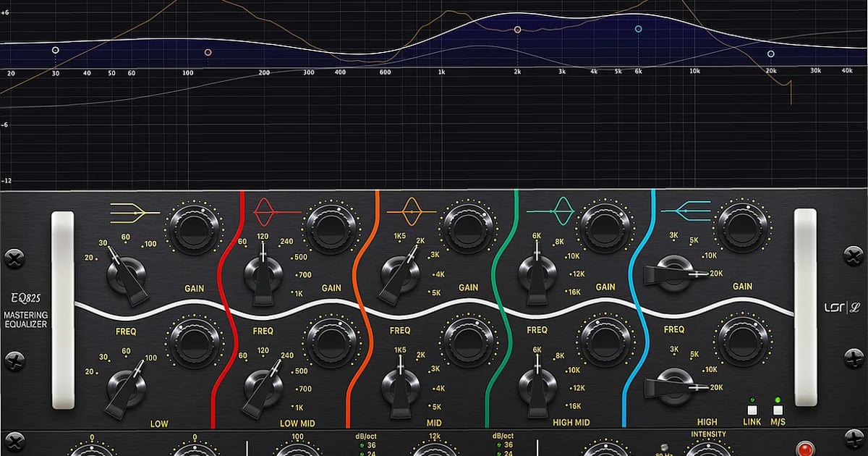This screenshot has height=456, width=868.
Task: Click the white node near 30 Hz on the curve
Action: [55, 50]
